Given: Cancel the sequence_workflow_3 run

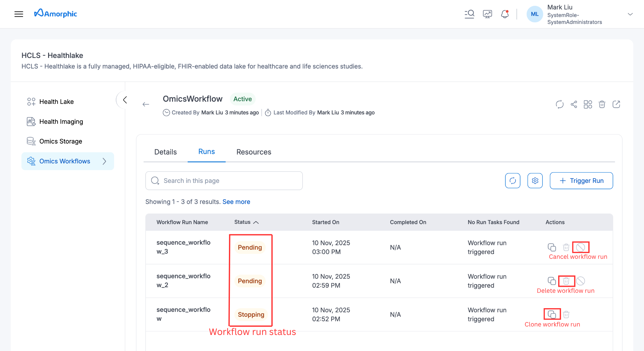Looking at the screenshot, I should pyautogui.click(x=580, y=247).
